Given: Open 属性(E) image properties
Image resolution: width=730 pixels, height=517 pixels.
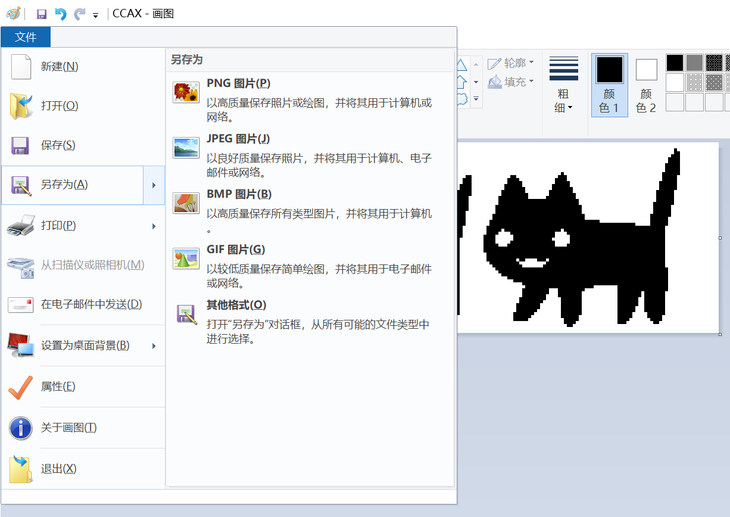Looking at the screenshot, I should pos(83,387).
